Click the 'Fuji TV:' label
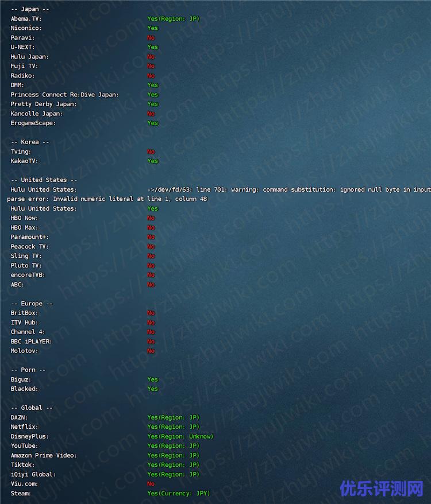 click(x=24, y=66)
